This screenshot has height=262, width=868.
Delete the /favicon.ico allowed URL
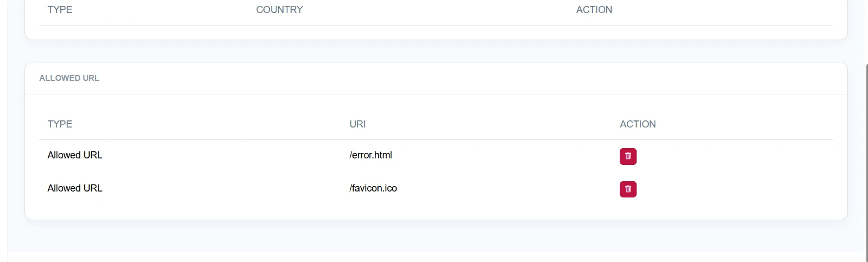[628, 189]
